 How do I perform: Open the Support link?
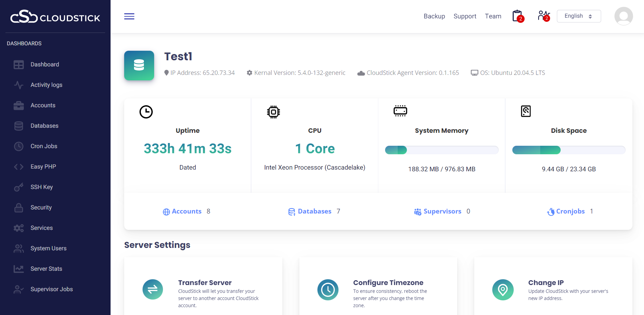pyautogui.click(x=465, y=16)
